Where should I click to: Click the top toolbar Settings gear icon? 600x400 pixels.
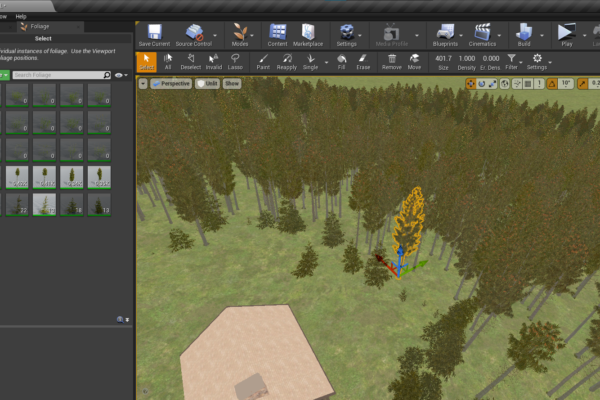click(x=347, y=32)
